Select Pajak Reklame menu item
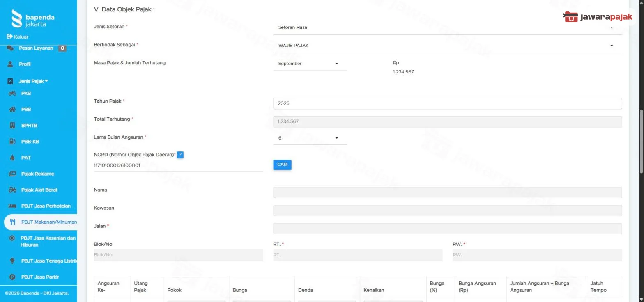 pos(38,174)
